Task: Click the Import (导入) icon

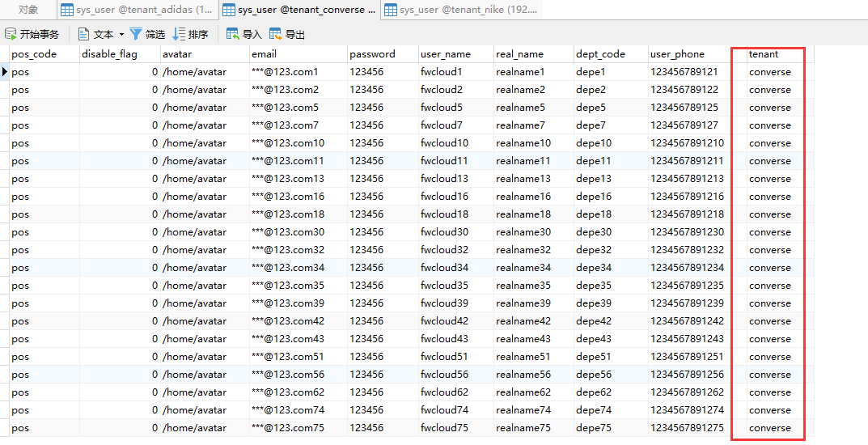Action: [233, 34]
